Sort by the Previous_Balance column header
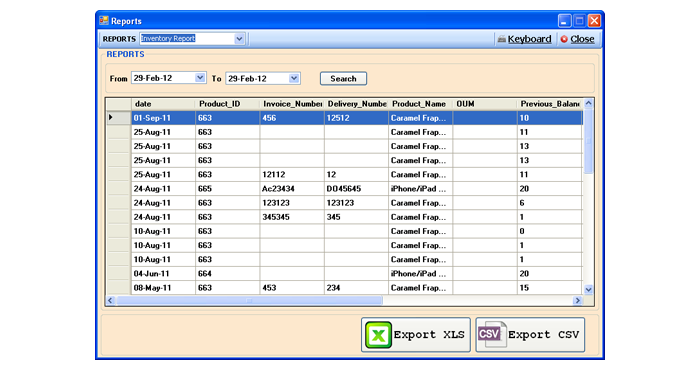This screenshot has width=700, height=371. pyautogui.click(x=550, y=104)
